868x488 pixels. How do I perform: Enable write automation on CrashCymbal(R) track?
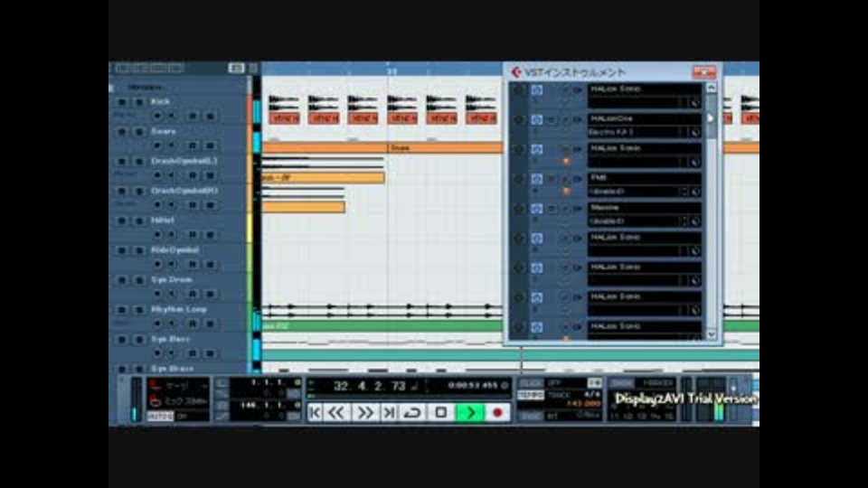click(x=211, y=205)
